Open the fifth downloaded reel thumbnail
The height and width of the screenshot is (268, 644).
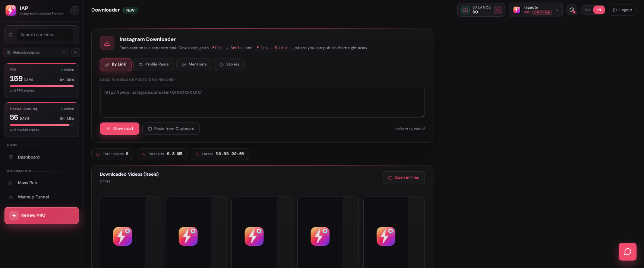click(394, 232)
